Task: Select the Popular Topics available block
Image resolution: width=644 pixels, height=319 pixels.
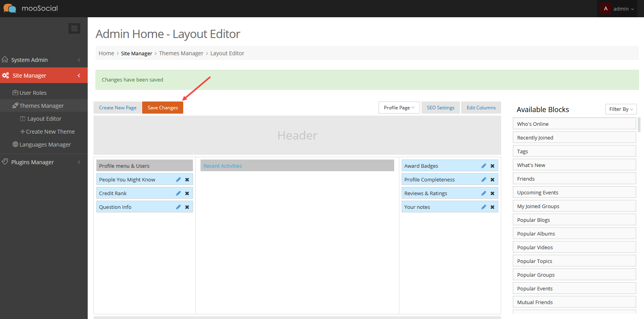Action: click(574, 261)
